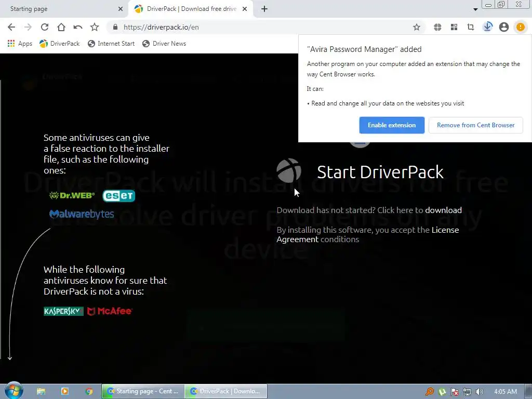Viewport: 532px width, 399px height.
Task: Open the downloads arrow icon
Action: pos(487,27)
